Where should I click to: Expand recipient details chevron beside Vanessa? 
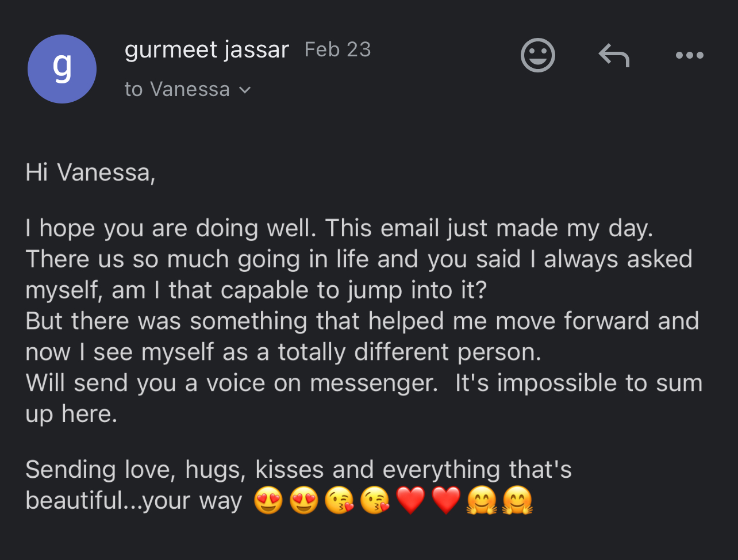245,90
